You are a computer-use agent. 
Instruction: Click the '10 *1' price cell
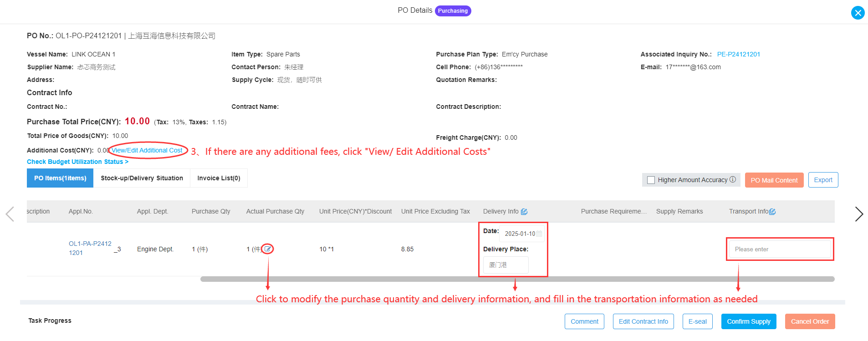[x=327, y=249]
